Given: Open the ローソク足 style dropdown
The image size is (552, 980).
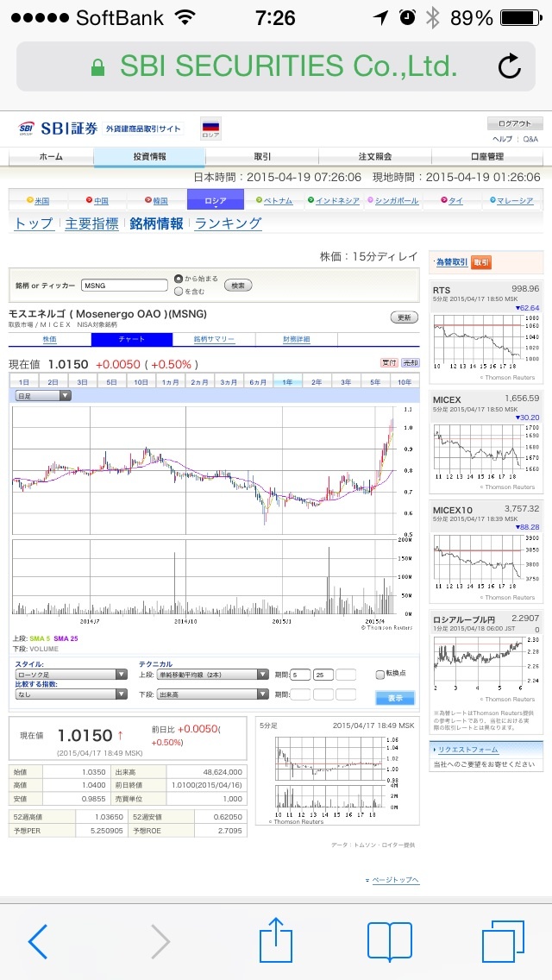Looking at the screenshot, I should pos(72,675).
